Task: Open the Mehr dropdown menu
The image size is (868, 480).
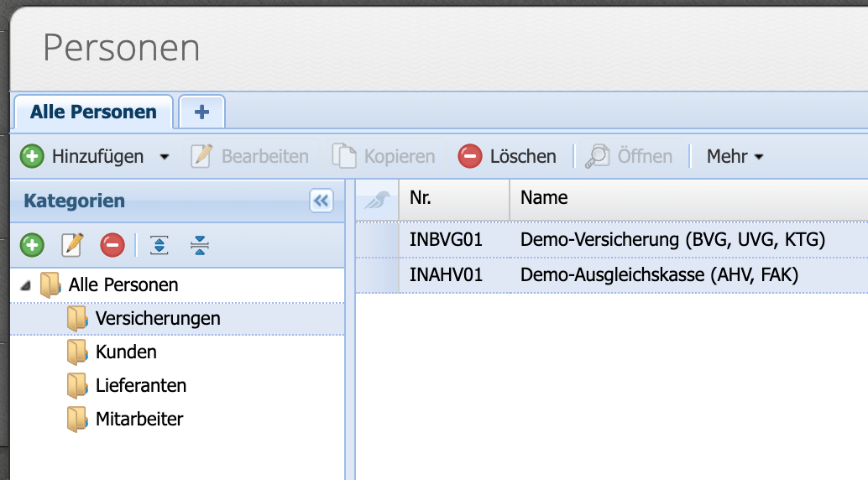Action: (x=735, y=157)
